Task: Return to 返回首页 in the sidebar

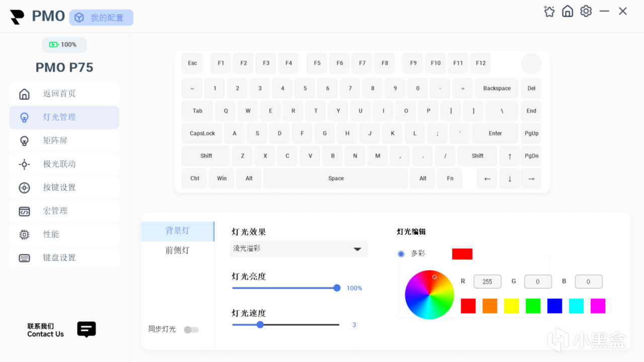Action: click(64, 94)
